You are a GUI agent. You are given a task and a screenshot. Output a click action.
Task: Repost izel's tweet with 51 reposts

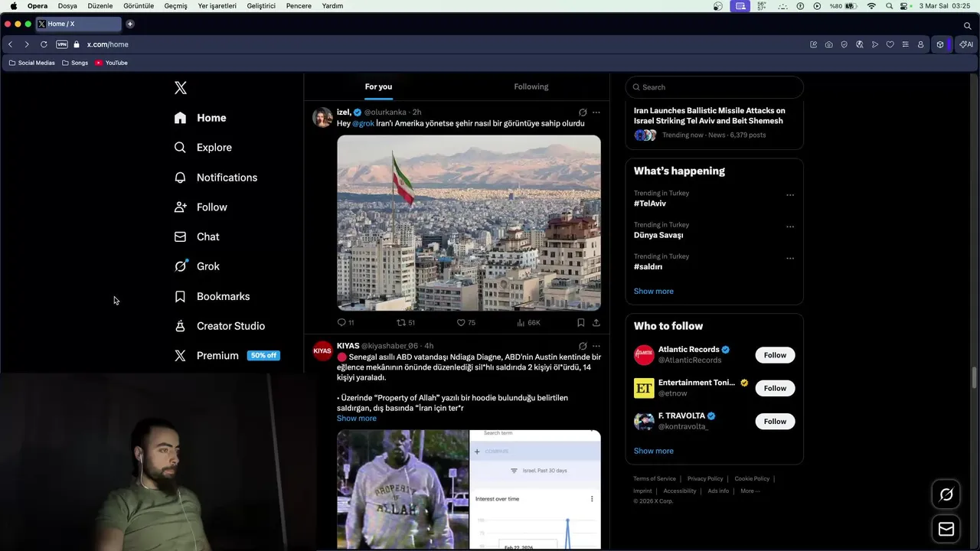[406, 323]
